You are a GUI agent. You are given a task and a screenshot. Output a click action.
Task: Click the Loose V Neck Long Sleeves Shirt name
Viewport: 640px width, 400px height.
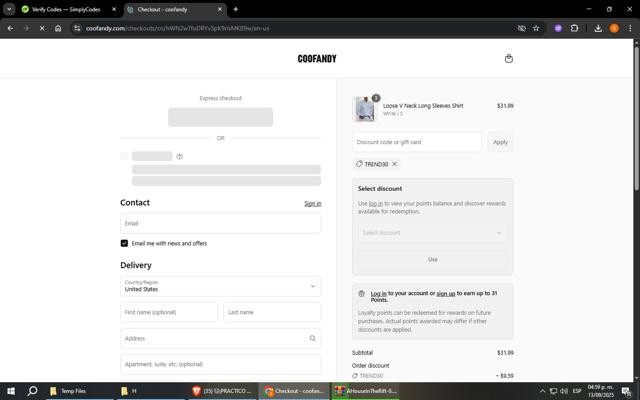point(423,106)
